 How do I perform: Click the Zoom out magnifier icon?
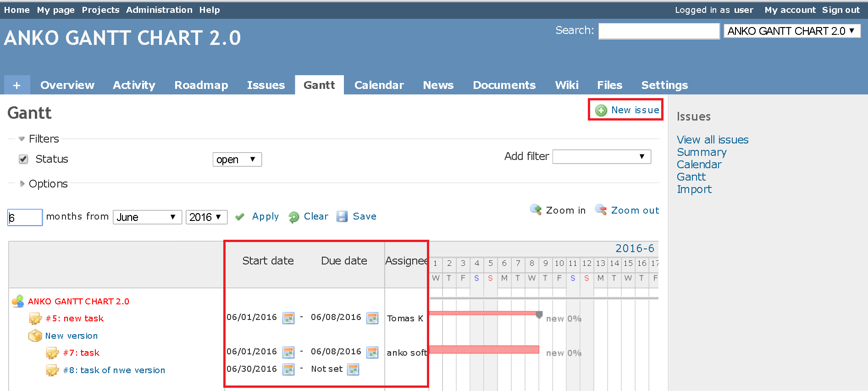tap(601, 210)
